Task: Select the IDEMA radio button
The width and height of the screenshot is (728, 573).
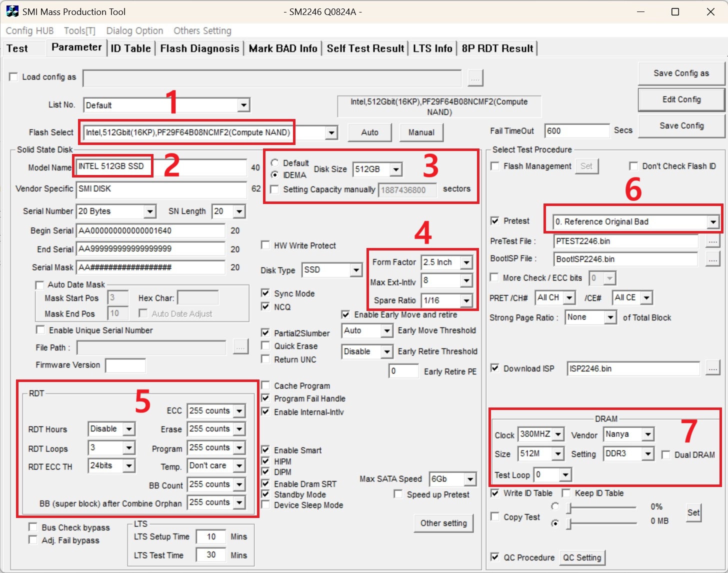Action: pos(274,175)
